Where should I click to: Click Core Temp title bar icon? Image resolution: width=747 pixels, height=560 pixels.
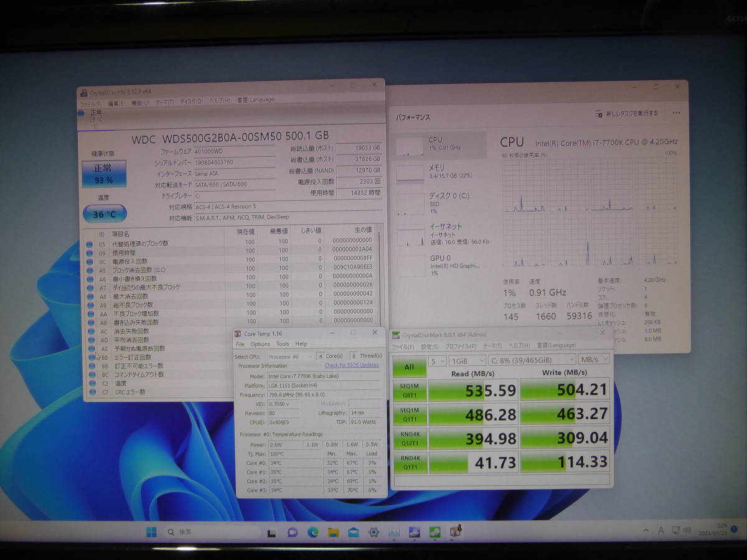coord(238,334)
